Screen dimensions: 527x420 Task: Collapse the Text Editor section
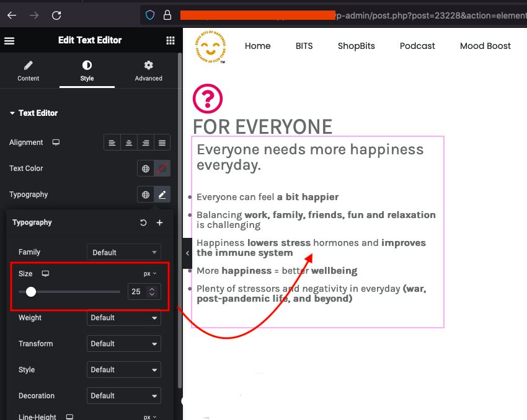33,113
